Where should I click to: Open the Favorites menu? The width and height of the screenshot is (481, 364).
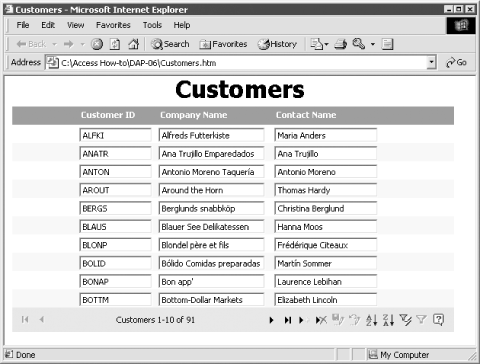coord(113,25)
